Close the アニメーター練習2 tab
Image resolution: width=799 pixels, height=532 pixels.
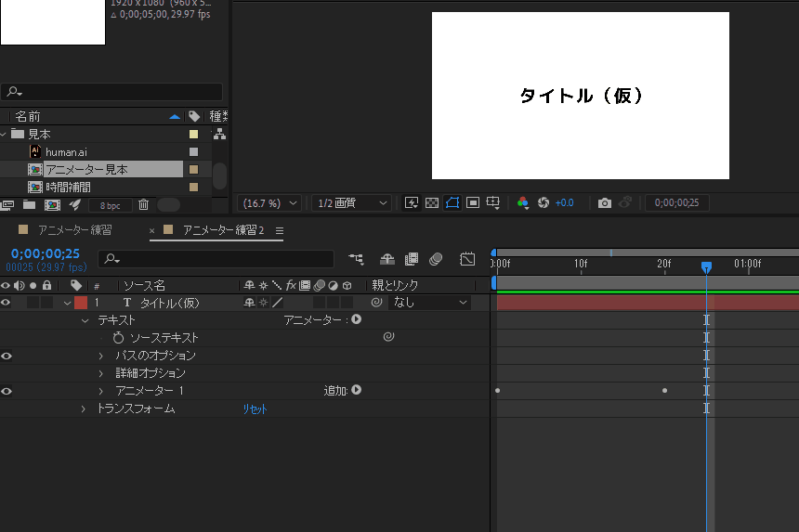tap(151, 230)
